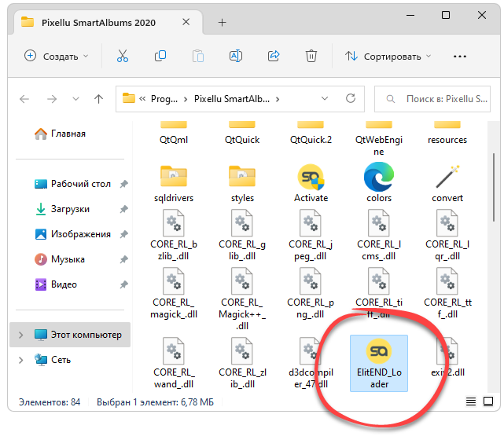Click the search field Поиск в: Pixellu
The width and height of the screenshot is (504, 440).
[432, 99]
